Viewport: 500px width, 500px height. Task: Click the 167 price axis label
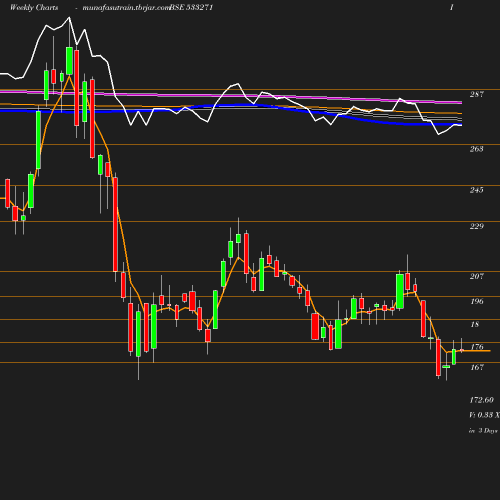click(477, 367)
